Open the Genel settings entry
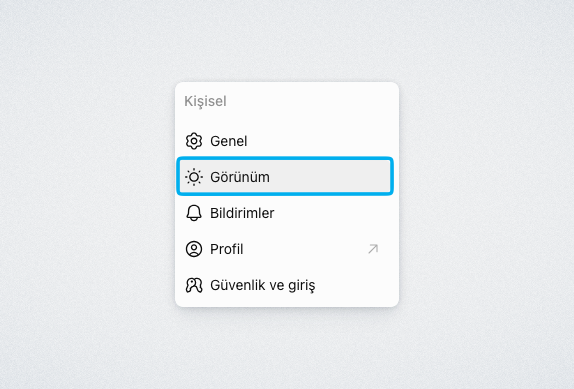The image size is (574, 389). pos(285,141)
